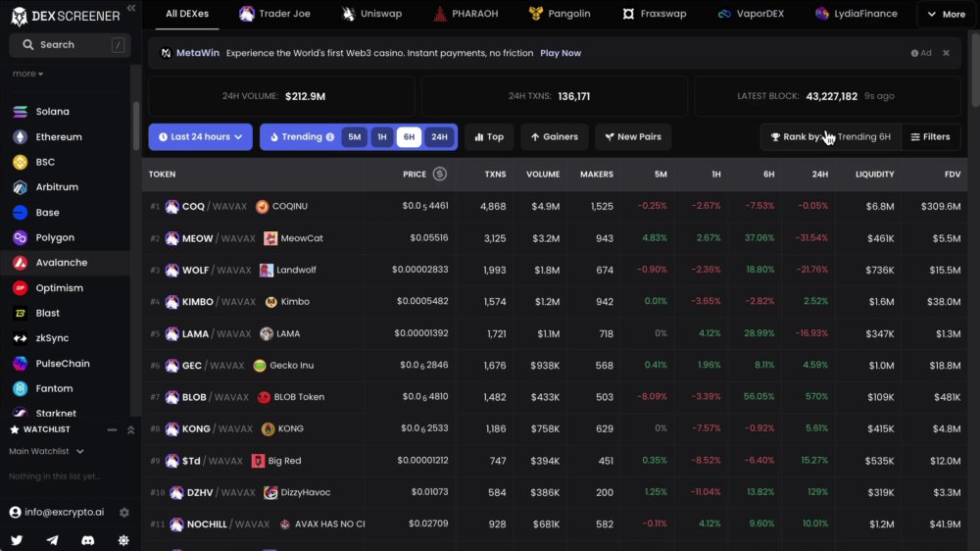Screen dimensions: 980x551
Task: Open the Base chain icon
Action: 20,213
